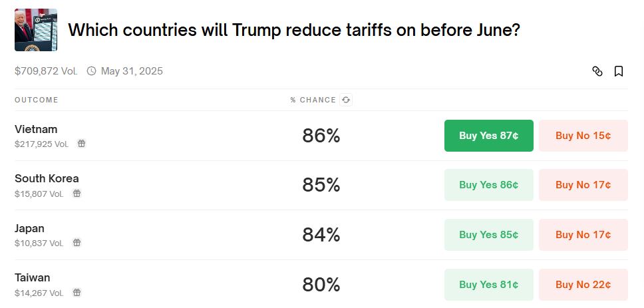Select the Taiwan outcome name

32,277
